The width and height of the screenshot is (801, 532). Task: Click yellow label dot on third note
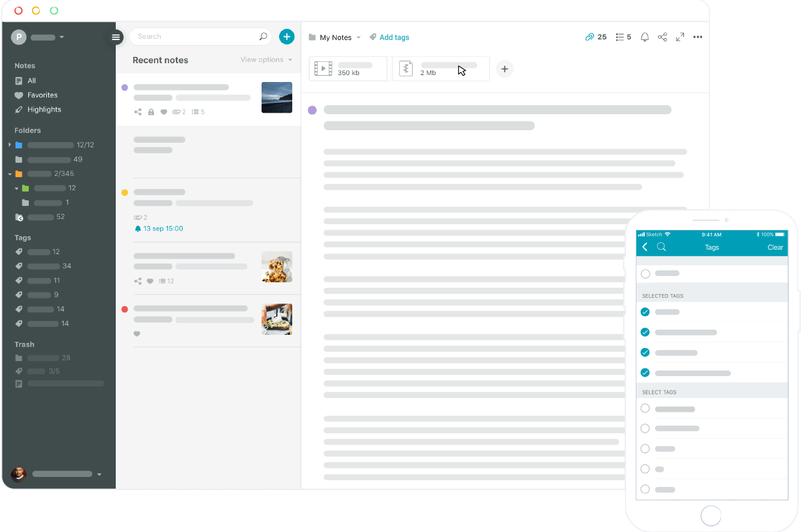click(125, 193)
